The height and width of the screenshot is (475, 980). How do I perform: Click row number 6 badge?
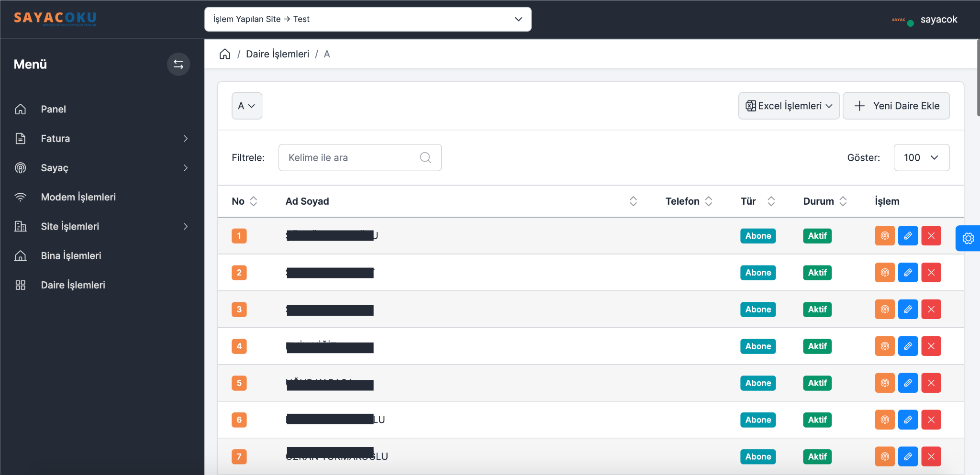239,420
